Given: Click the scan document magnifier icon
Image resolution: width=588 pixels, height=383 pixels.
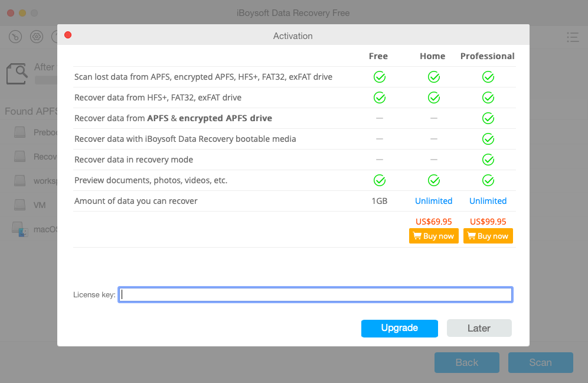Looking at the screenshot, I should (17, 74).
